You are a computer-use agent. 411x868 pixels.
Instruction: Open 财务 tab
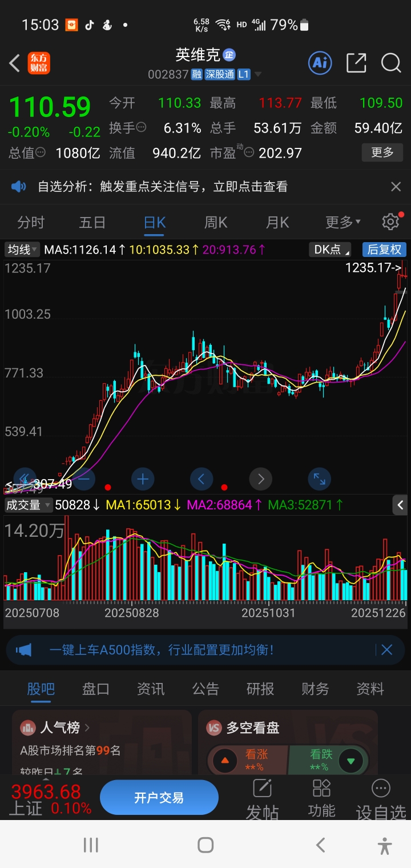click(x=315, y=689)
